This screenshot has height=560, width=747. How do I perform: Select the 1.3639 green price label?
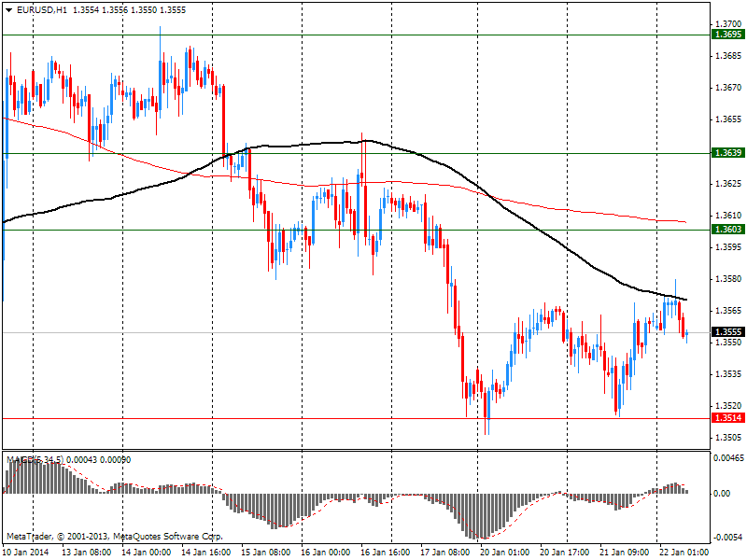[727, 152]
